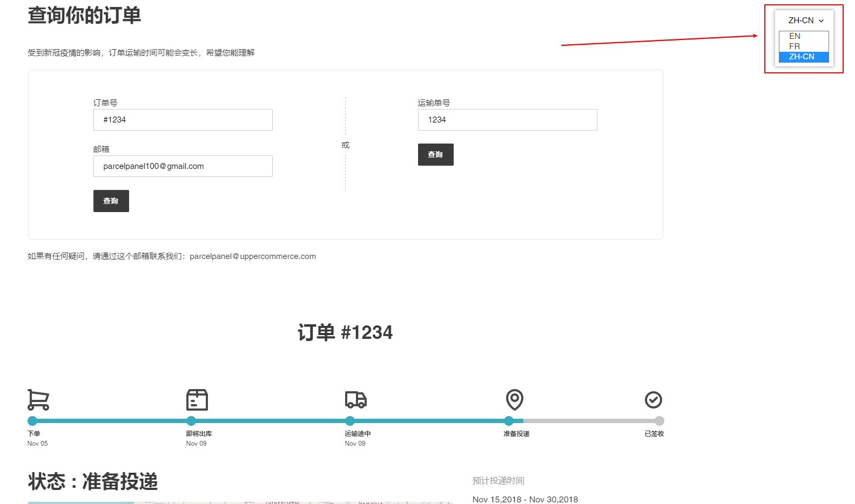This screenshot has width=855, height=504.
Task: Click the 预计投递时间 label
Action: (x=498, y=481)
